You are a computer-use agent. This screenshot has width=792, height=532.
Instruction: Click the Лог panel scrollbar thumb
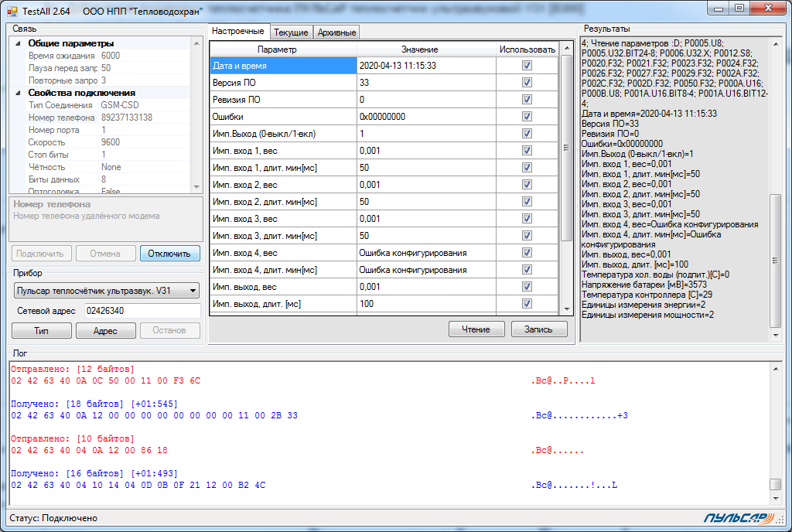[775, 485]
